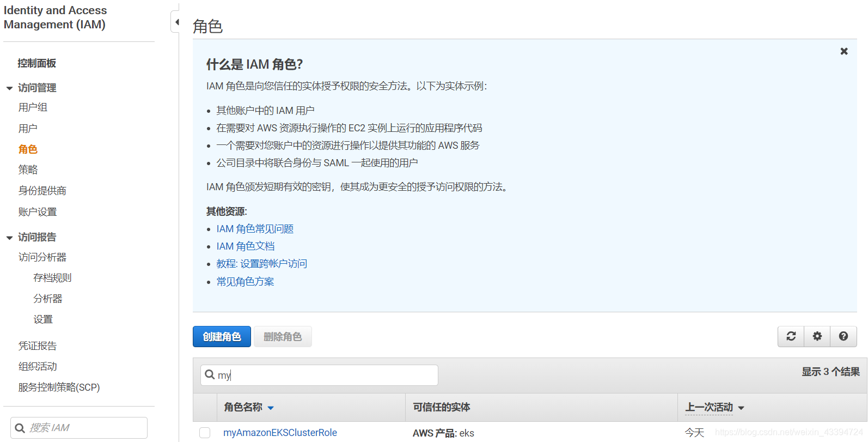Viewport: 868px width, 442px height.
Task: Click the 显示 3 个结果 count text
Action: [830, 372]
